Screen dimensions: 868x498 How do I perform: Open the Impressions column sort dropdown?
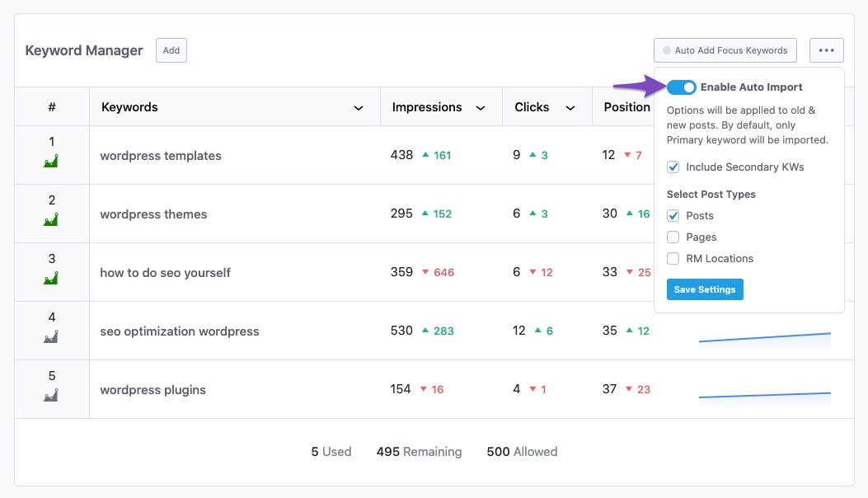coord(481,108)
